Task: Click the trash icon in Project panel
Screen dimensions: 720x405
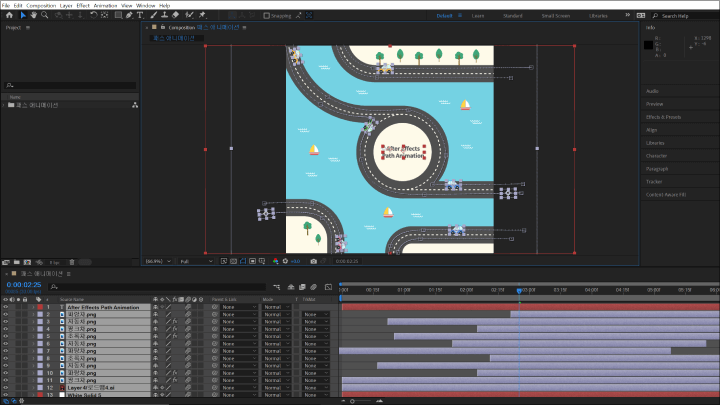Action: (72, 262)
